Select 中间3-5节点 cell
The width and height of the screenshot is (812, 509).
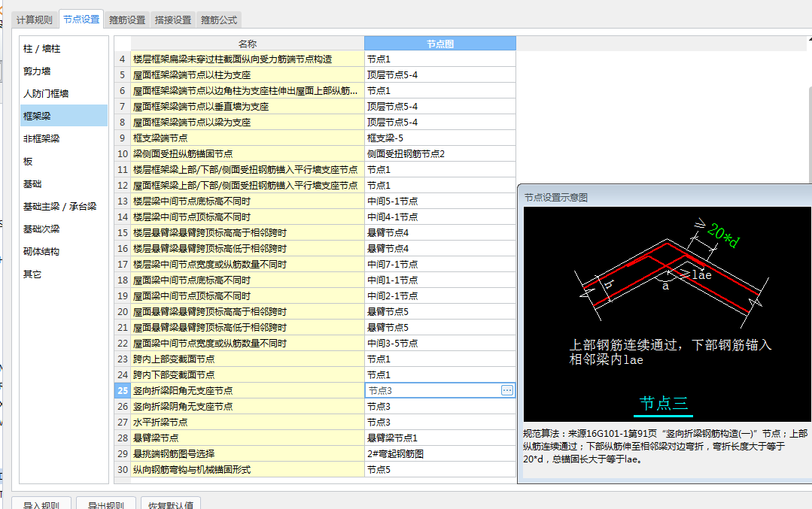(x=440, y=344)
